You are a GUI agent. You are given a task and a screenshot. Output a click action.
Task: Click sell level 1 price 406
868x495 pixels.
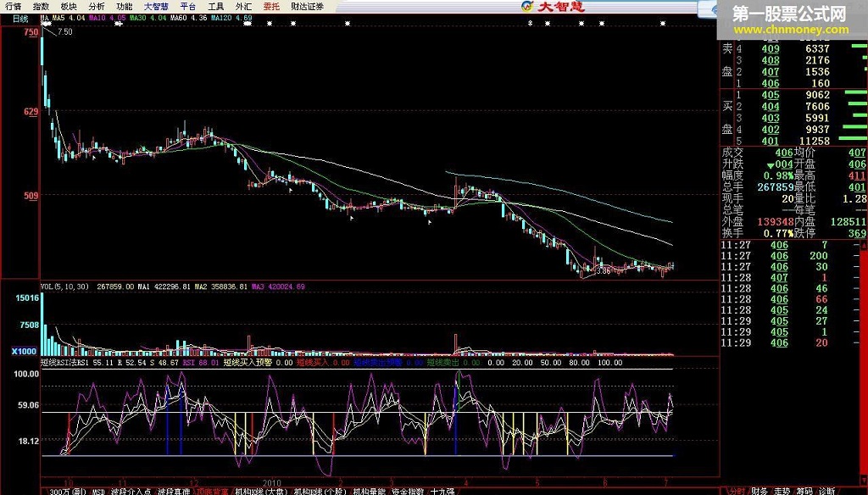[x=770, y=84]
